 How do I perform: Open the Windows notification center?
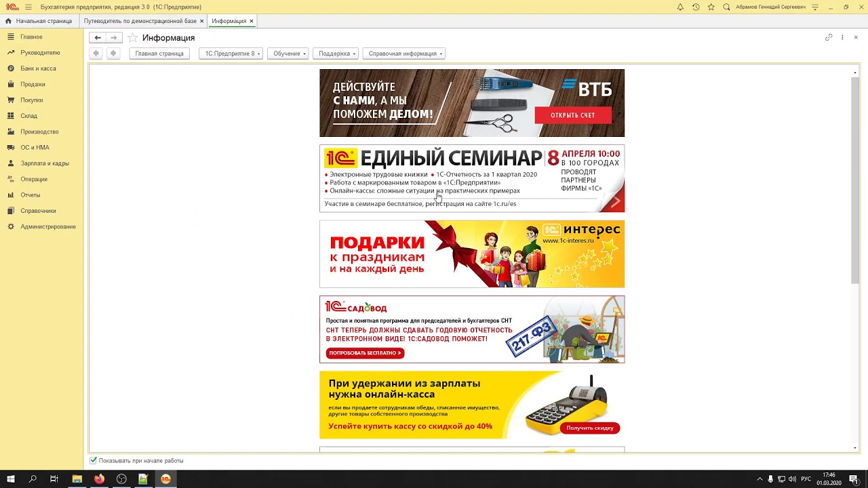(x=854, y=479)
